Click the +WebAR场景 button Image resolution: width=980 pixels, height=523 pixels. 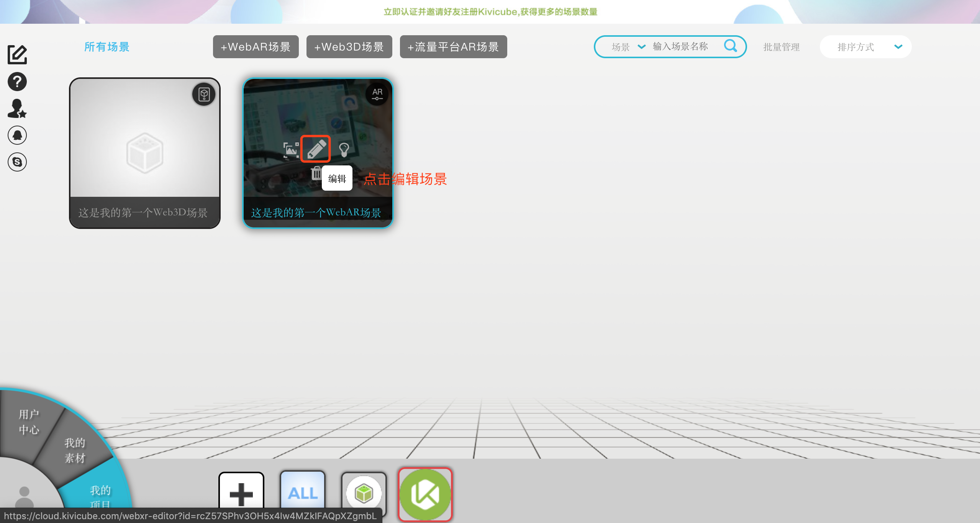(256, 47)
